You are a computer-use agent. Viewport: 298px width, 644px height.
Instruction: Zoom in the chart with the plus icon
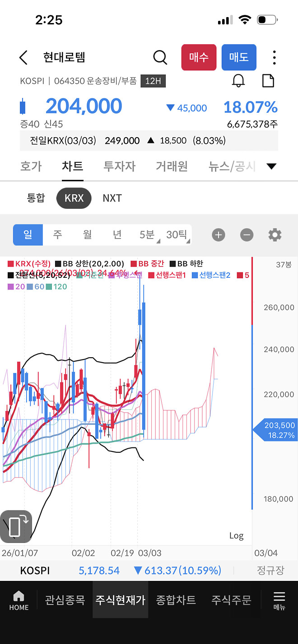pyautogui.click(x=219, y=235)
